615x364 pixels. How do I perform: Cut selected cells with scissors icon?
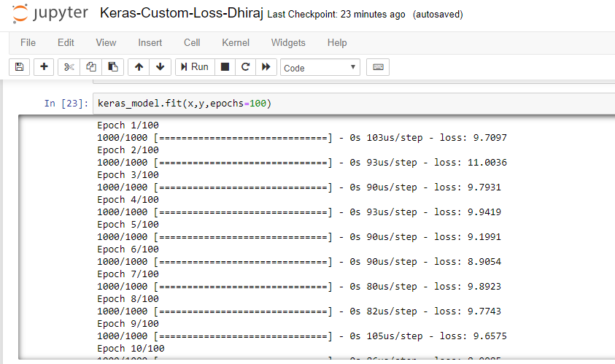(x=69, y=67)
